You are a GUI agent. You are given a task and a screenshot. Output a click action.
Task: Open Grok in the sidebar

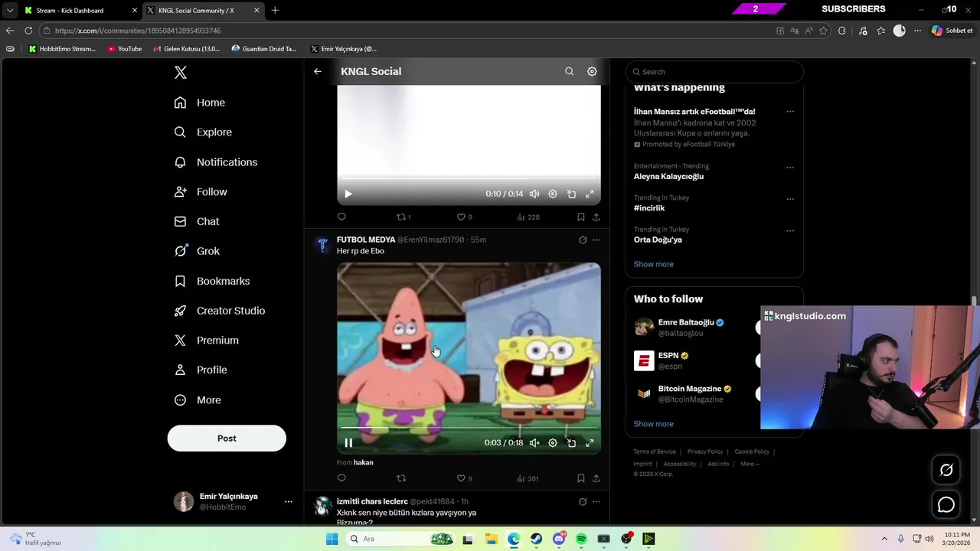coord(197,251)
